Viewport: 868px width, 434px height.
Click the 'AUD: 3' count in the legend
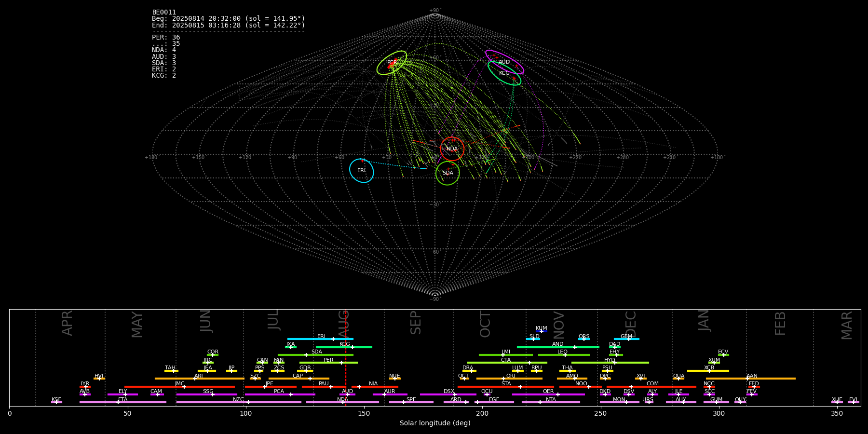pyautogui.click(x=164, y=57)
